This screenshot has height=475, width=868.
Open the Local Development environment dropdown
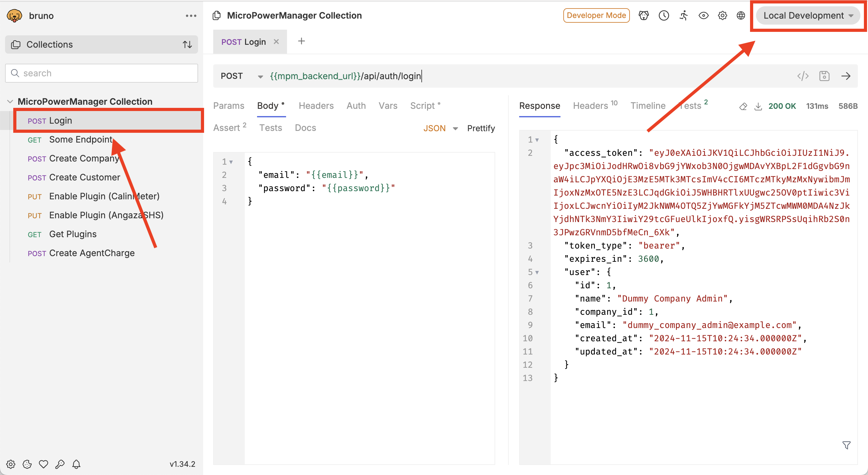pyautogui.click(x=808, y=15)
